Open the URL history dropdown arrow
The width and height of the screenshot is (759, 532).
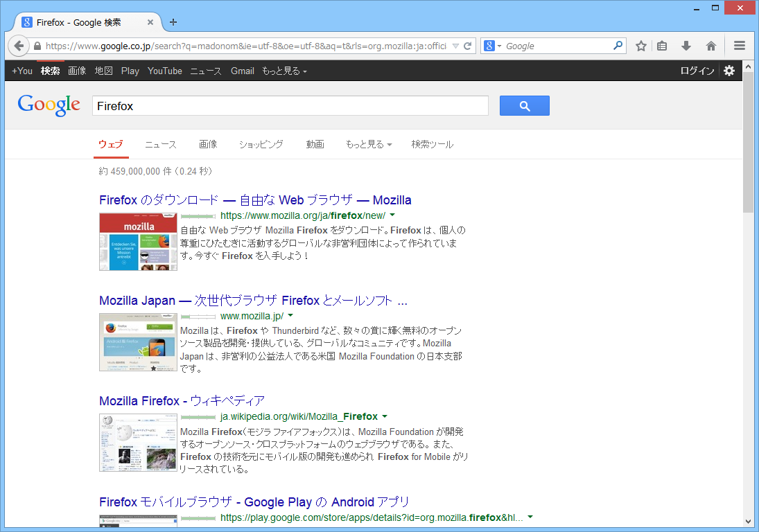455,46
